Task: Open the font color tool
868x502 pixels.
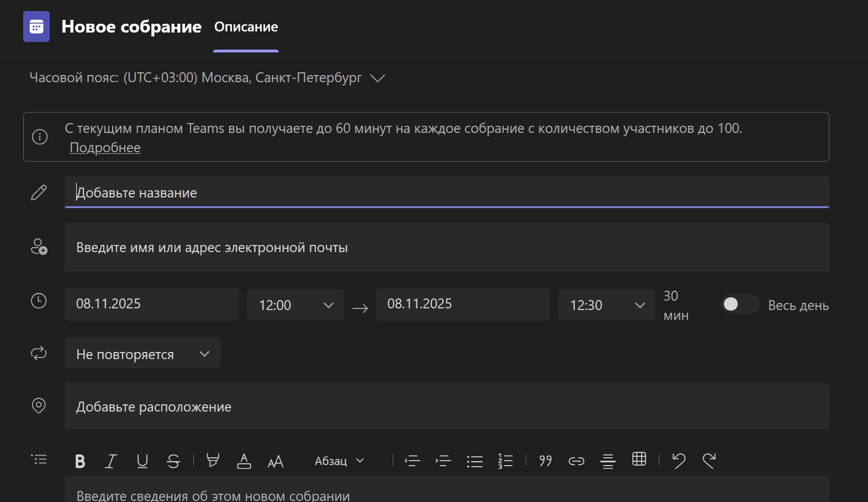Action: coord(244,461)
